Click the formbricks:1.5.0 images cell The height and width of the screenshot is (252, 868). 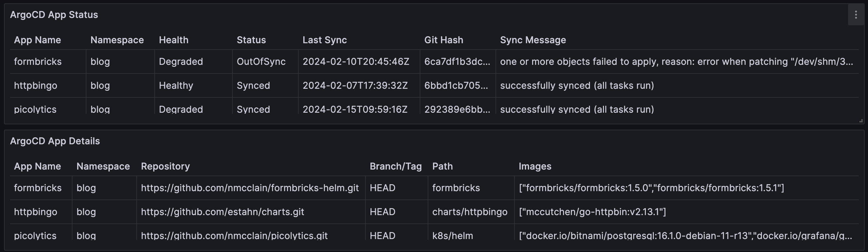[651, 188]
